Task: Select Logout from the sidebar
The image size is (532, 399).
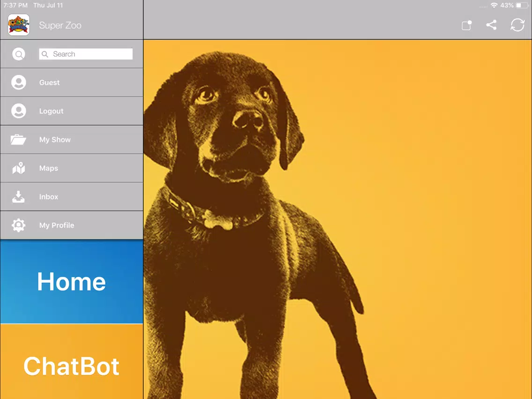Action: click(x=72, y=111)
